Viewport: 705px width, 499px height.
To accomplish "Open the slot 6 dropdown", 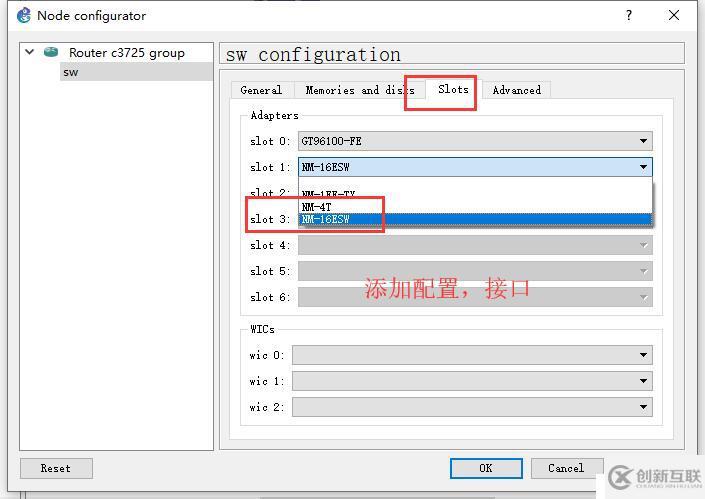I will coord(475,297).
